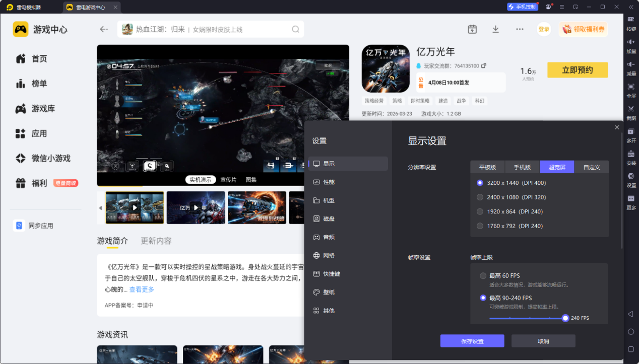Image resolution: width=639 pixels, height=364 pixels.
Task: Click the 保存设置 button
Action: tap(472, 341)
